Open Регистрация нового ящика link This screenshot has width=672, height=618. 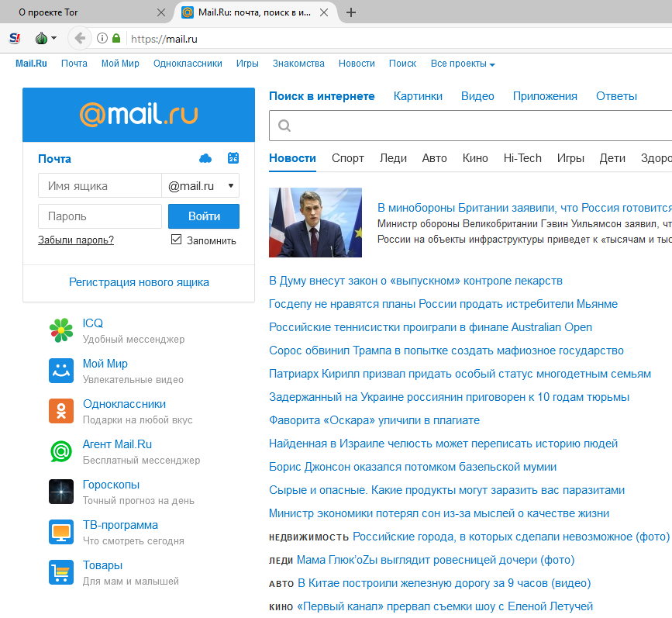[x=139, y=282]
